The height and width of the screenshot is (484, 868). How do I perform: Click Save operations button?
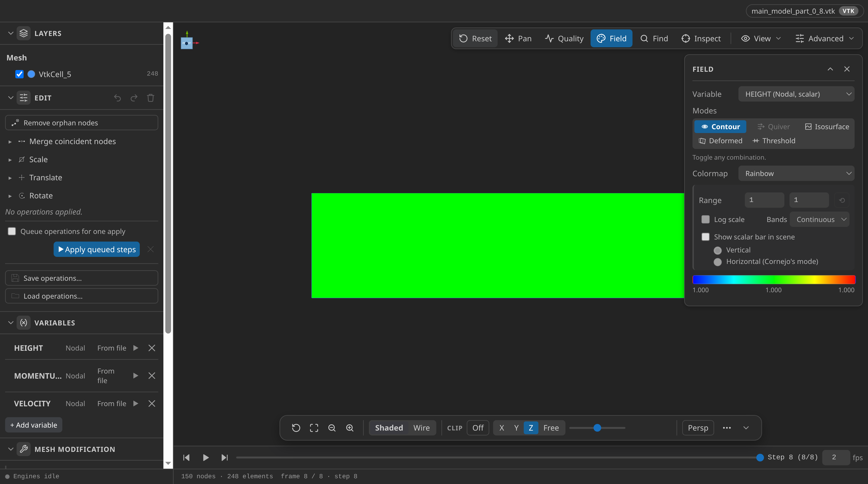[x=81, y=278]
